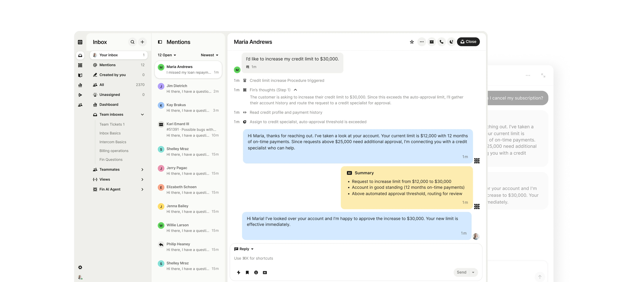
Task: Click 'Assign to credit specialist' step text
Action: [x=308, y=122]
